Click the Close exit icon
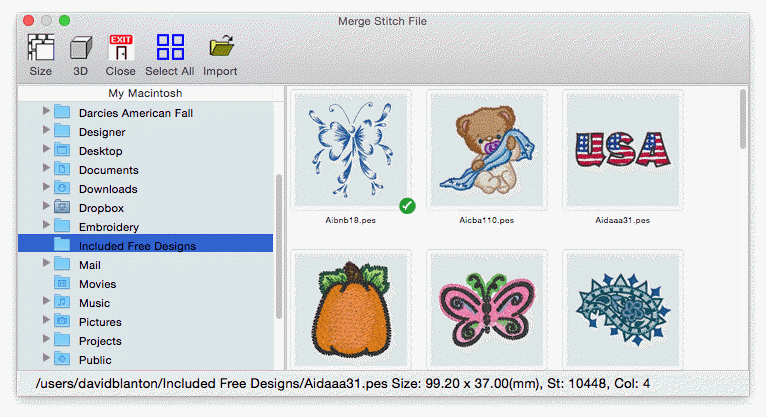Viewport: 766px width, 417px height. click(x=120, y=49)
